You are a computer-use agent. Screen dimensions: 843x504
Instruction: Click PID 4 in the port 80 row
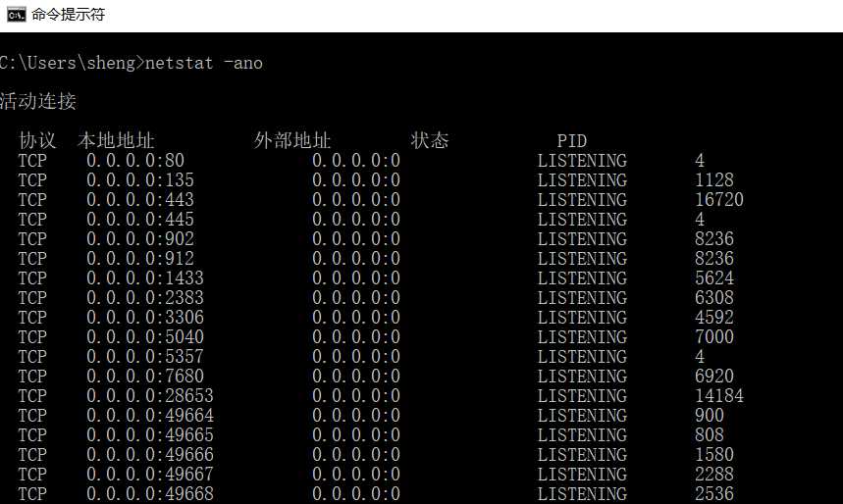pos(700,161)
